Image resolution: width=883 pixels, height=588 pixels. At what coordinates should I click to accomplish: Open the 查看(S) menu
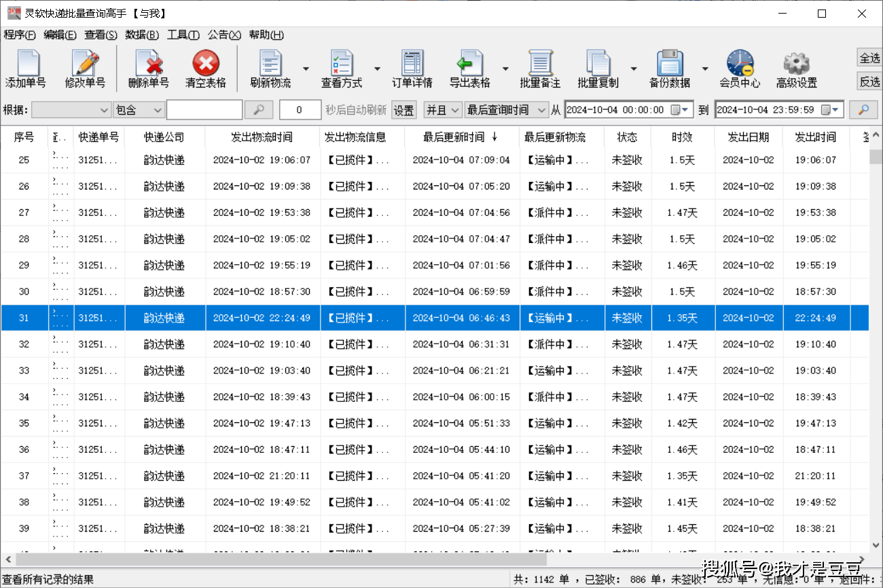(101, 35)
